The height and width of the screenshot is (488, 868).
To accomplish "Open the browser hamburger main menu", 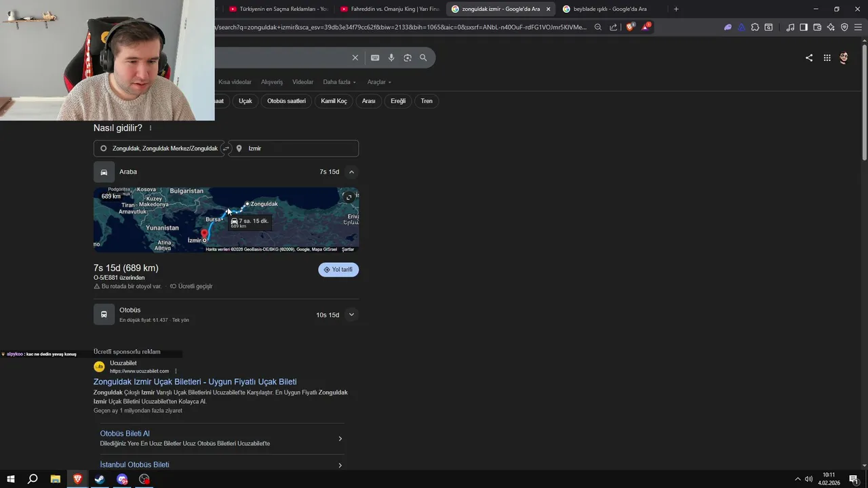I will point(858,27).
